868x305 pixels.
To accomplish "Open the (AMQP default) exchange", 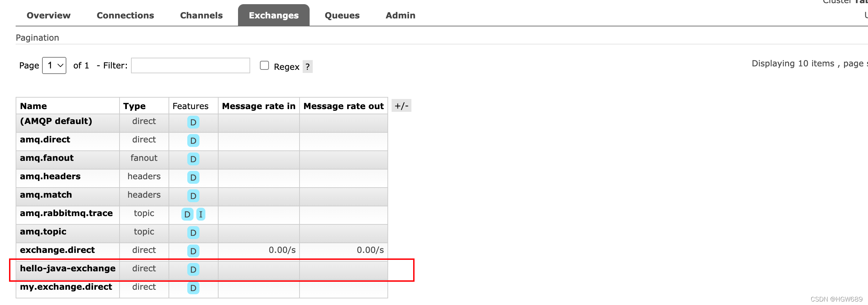I will tap(56, 121).
